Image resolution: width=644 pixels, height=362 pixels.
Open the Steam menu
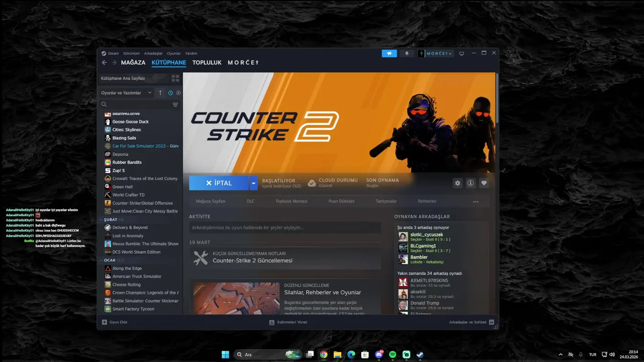[113, 53]
